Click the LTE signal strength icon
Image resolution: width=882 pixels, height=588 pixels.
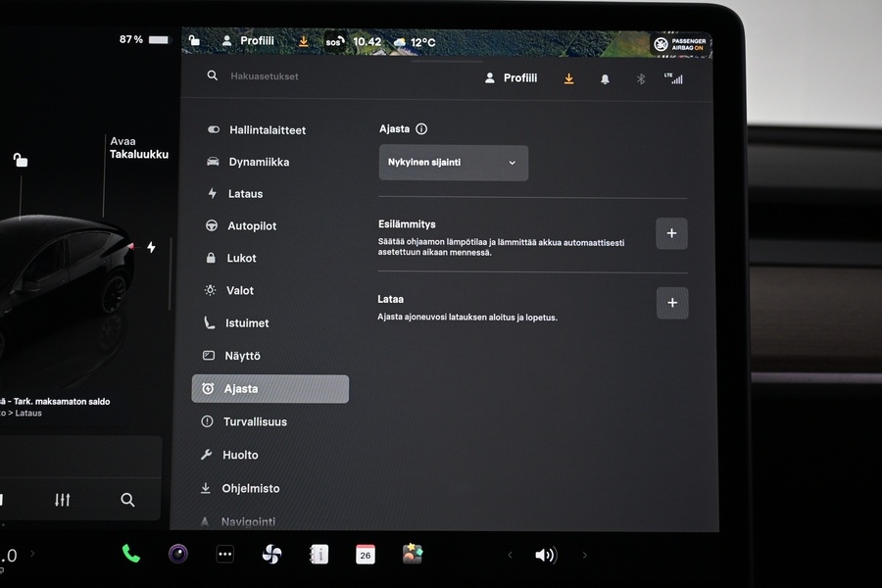[x=673, y=78]
